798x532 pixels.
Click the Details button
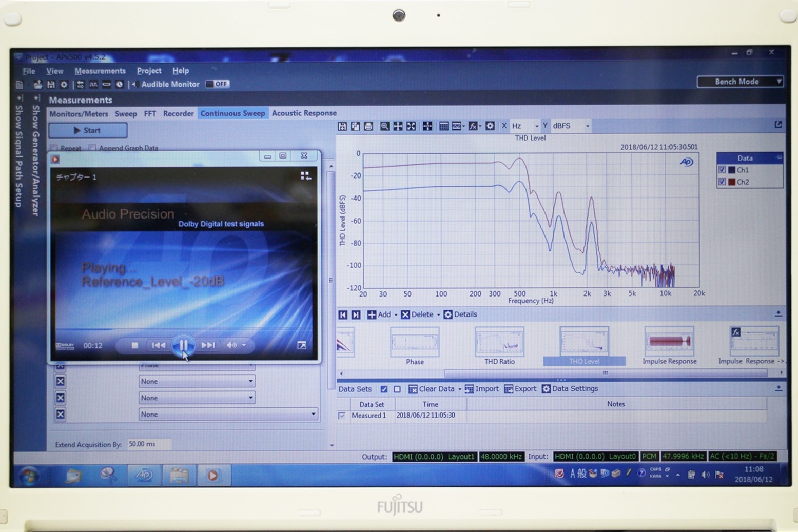460,315
